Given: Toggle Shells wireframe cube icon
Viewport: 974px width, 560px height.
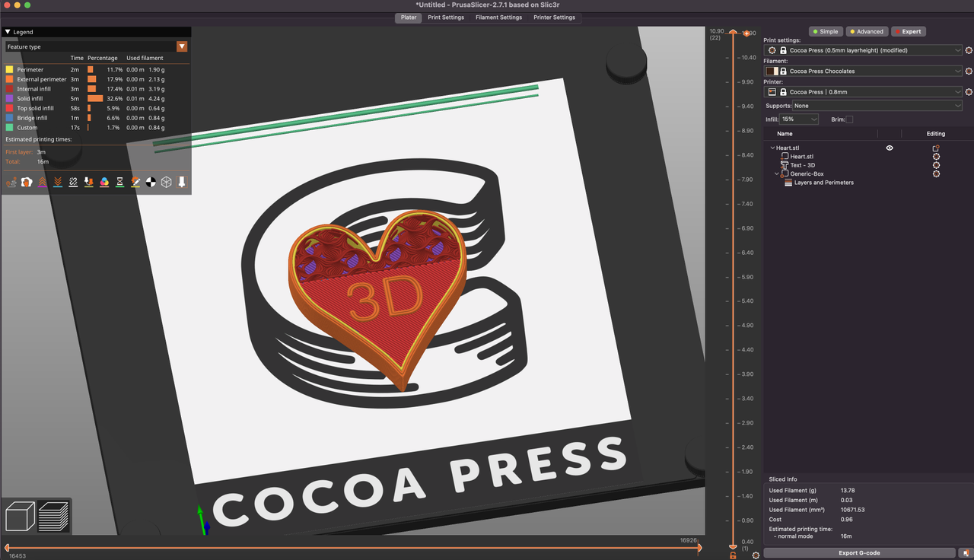Looking at the screenshot, I should point(166,183).
